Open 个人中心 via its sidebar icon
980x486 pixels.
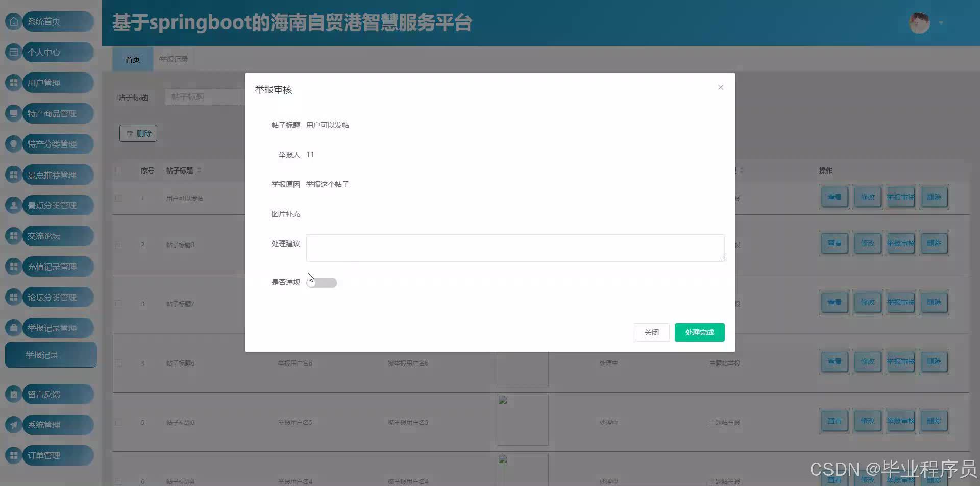point(13,52)
